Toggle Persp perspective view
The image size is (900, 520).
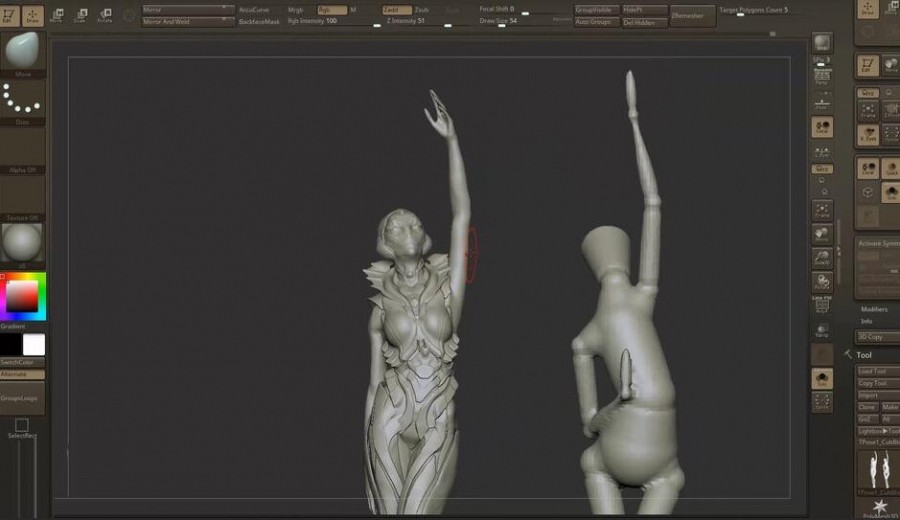(822, 78)
